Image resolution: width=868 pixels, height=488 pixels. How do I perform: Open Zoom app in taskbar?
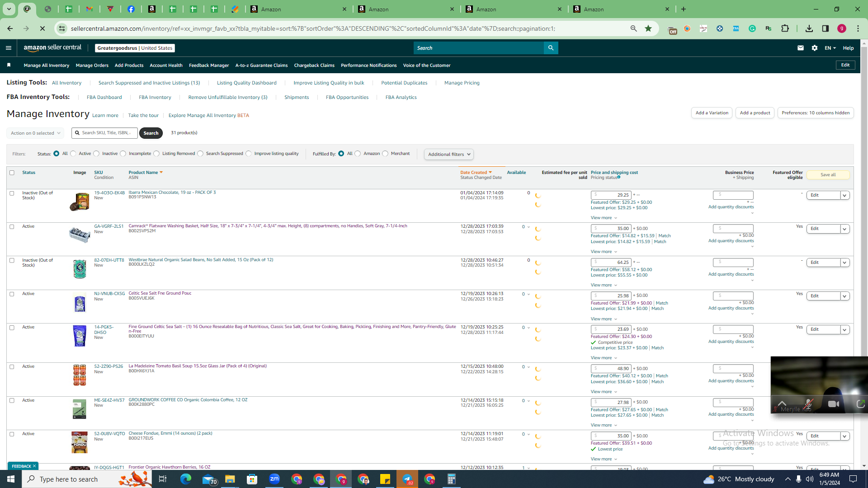pyautogui.click(x=274, y=479)
